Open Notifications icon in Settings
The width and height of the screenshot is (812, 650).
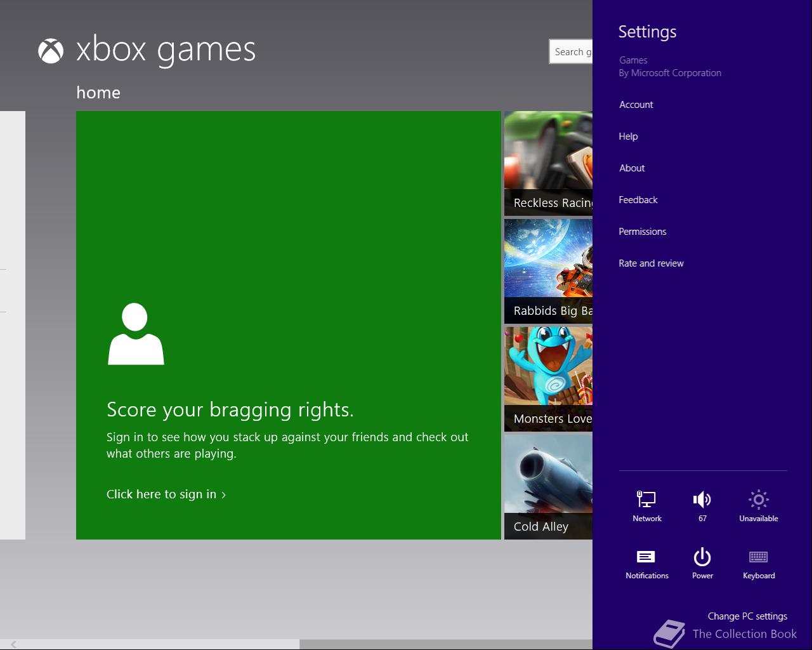coord(646,557)
